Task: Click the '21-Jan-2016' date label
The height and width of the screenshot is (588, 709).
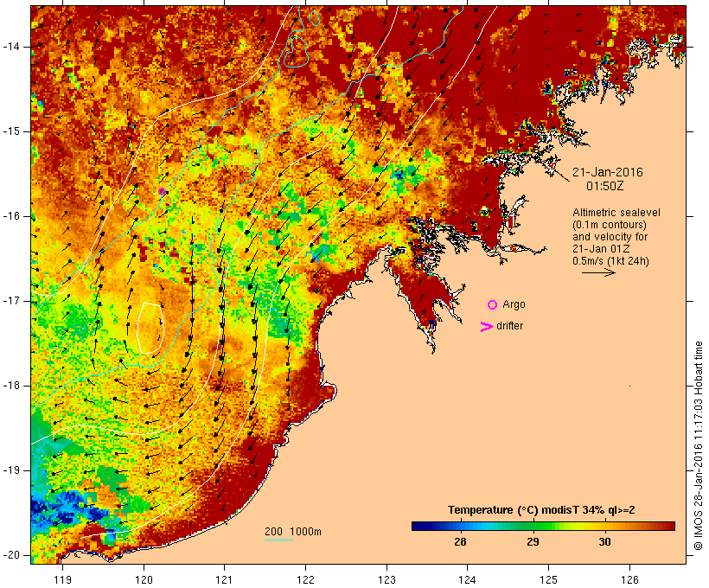Action: [607, 172]
